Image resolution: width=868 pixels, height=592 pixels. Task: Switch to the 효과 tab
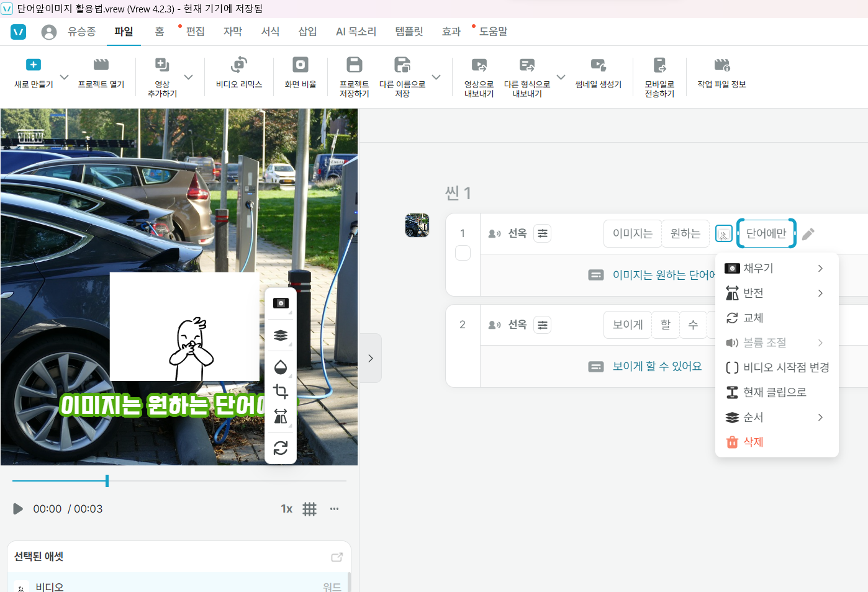pyautogui.click(x=451, y=32)
